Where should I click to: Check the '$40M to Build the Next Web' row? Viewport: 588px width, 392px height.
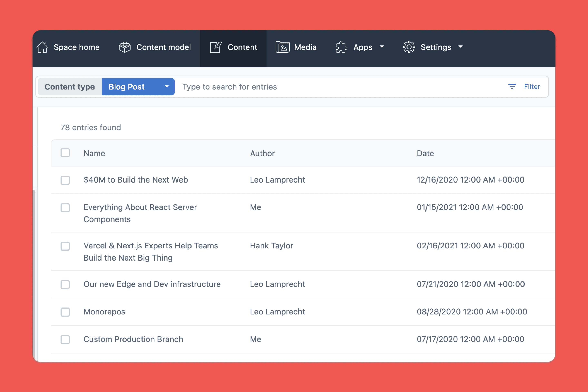(x=65, y=180)
